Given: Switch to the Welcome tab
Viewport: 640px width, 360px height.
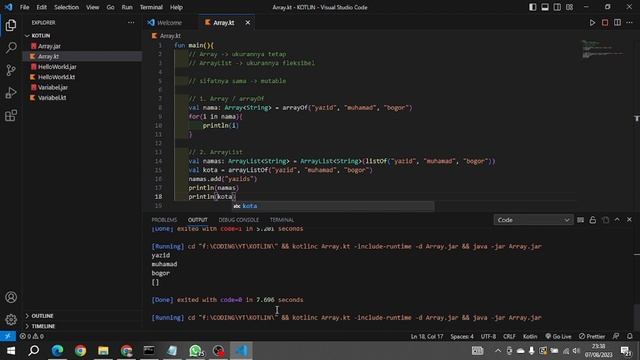Looking at the screenshot, I should click(170, 23).
